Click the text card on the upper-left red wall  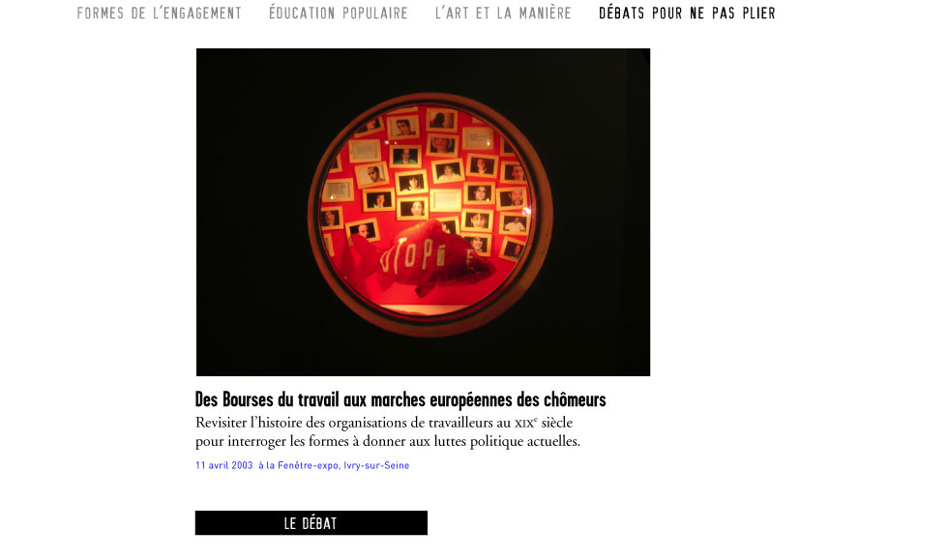[x=365, y=151]
